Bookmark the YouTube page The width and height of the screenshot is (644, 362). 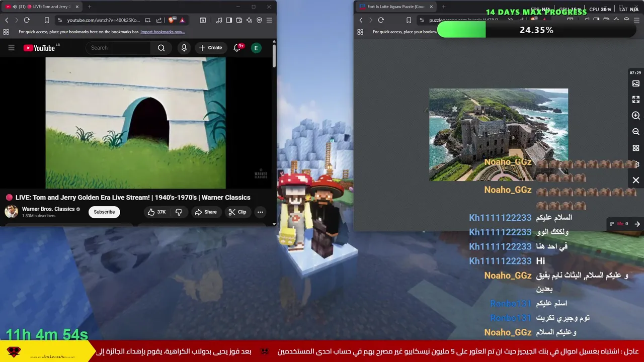click(x=47, y=20)
